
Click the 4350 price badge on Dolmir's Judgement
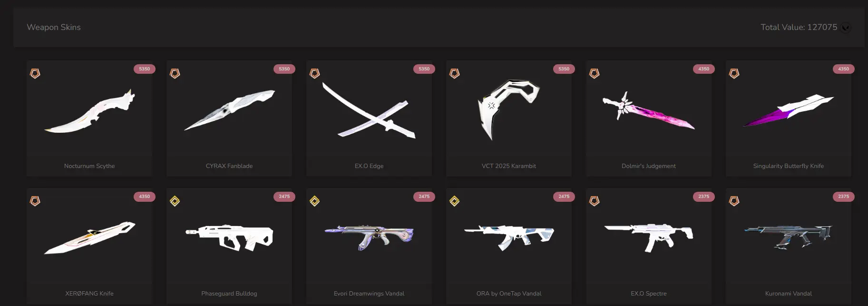[x=704, y=69]
